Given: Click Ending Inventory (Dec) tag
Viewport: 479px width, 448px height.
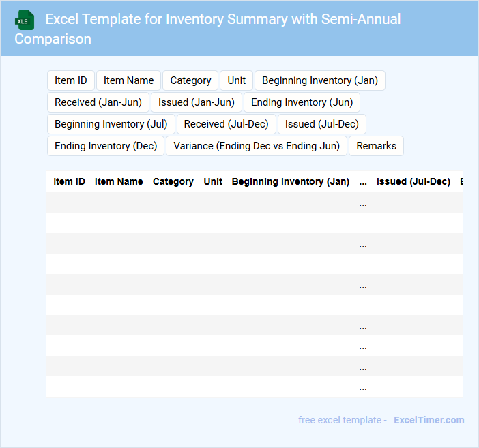Looking at the screenshot, I should click(106, 146).
